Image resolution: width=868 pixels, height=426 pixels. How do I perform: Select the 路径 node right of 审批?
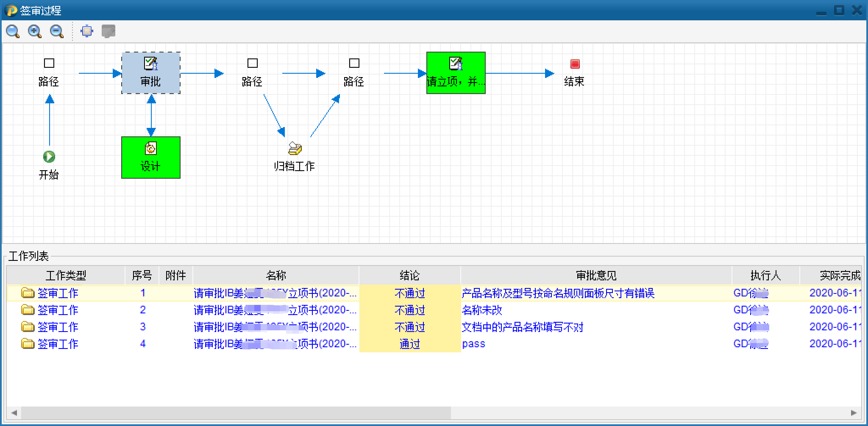[x=253, y=73]
